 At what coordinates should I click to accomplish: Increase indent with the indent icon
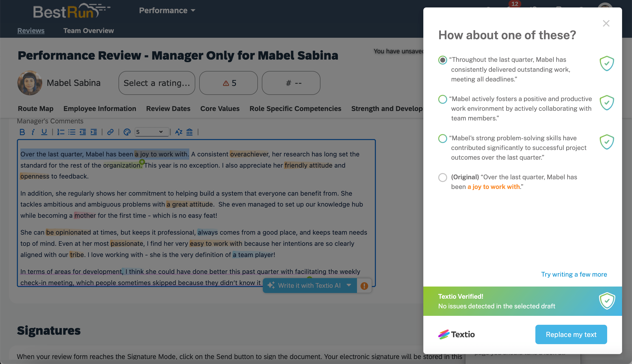pos(94,132)
